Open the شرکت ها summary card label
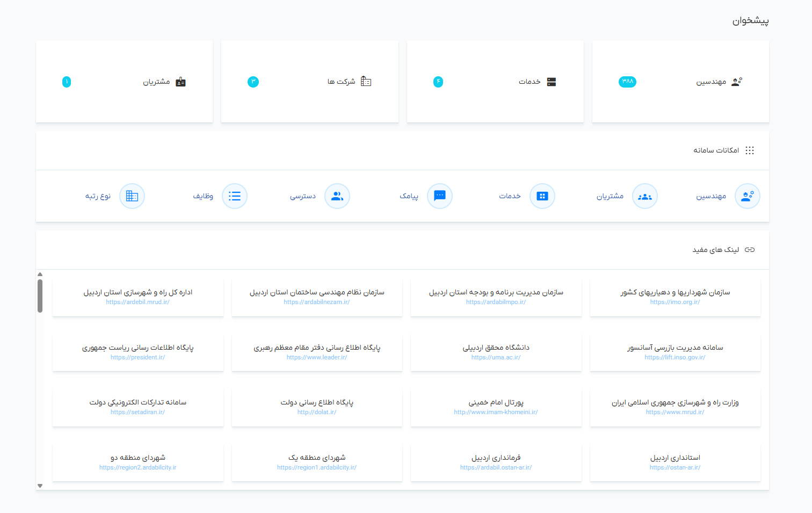The width and height of the screenshot is (812, 513). [x=342, y=82]
